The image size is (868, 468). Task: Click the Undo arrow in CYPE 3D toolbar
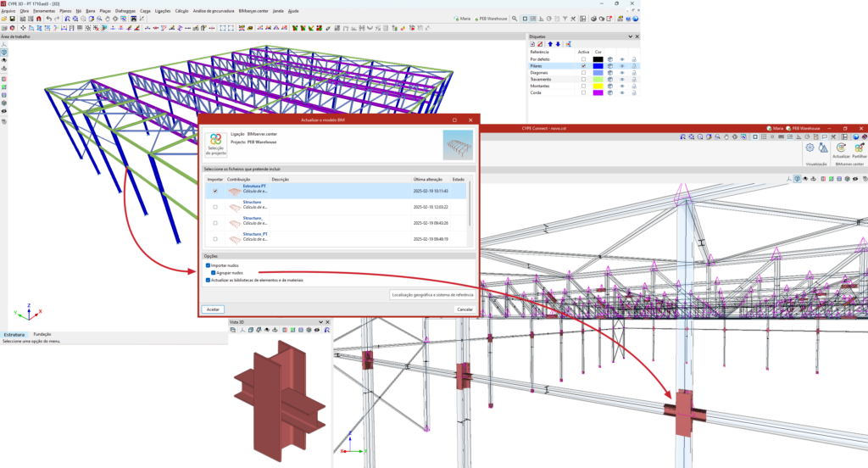(48, 19)
